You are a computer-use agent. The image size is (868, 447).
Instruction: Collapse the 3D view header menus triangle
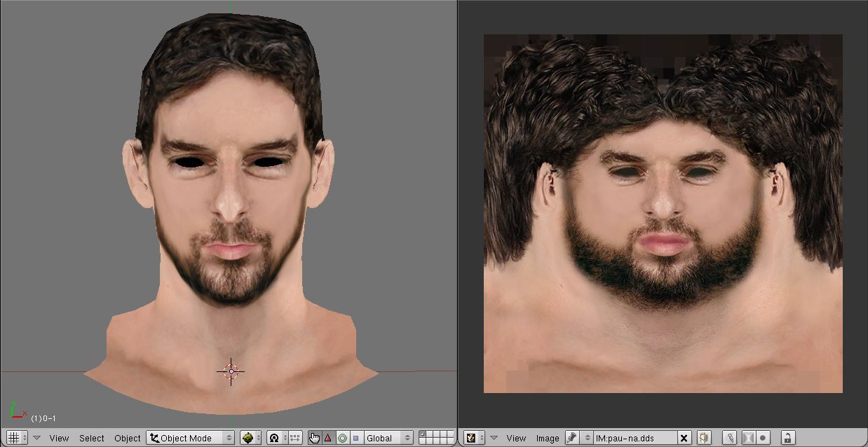click(x=37, y=438)
